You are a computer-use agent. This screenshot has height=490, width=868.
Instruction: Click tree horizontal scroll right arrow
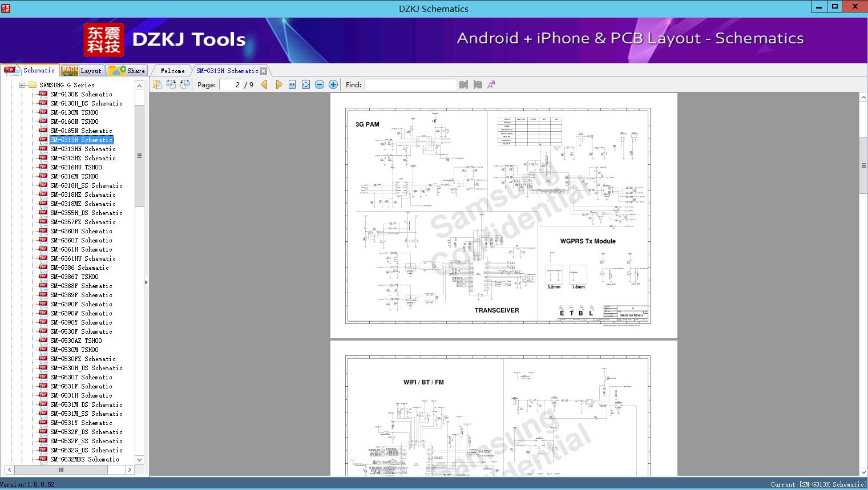click(x=130, y=470)
